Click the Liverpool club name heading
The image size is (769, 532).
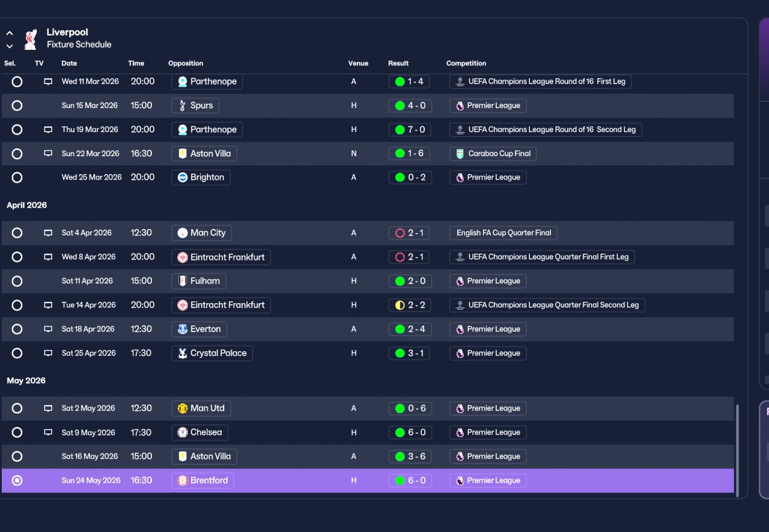click(x=67, y=32)
